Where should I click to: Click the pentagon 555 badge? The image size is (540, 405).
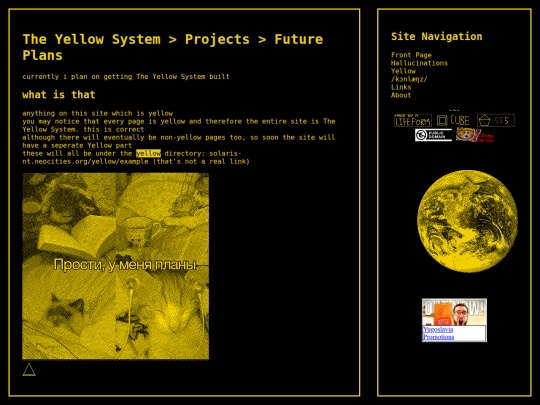pyautogui.click(x=496, y=120)
